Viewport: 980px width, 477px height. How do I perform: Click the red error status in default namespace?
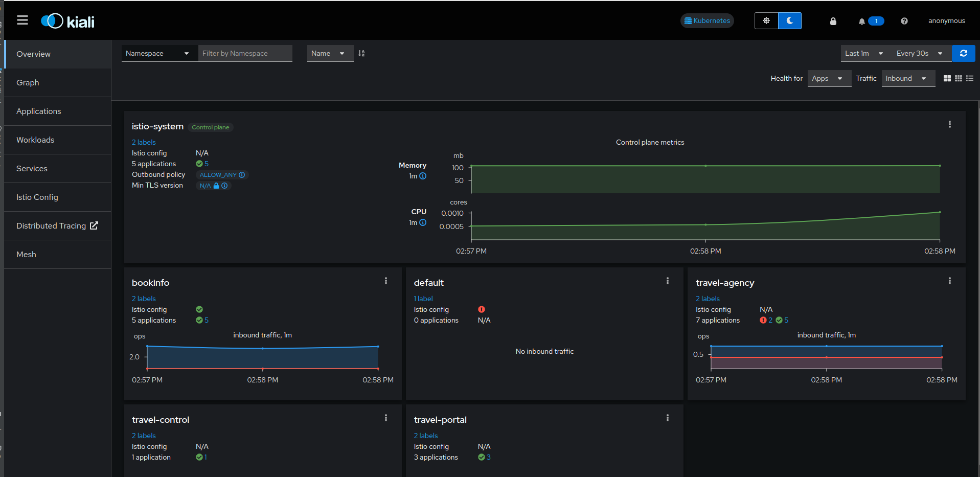pos(481,309)
